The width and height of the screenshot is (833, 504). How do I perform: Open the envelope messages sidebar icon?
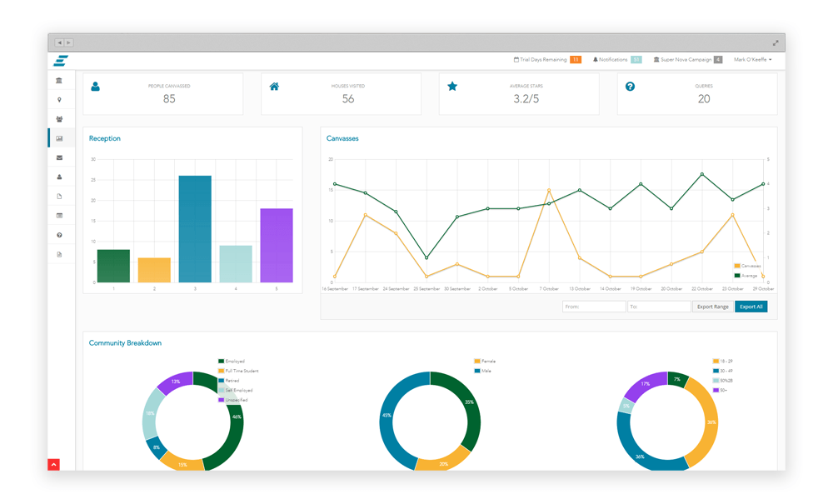[59, 157]
